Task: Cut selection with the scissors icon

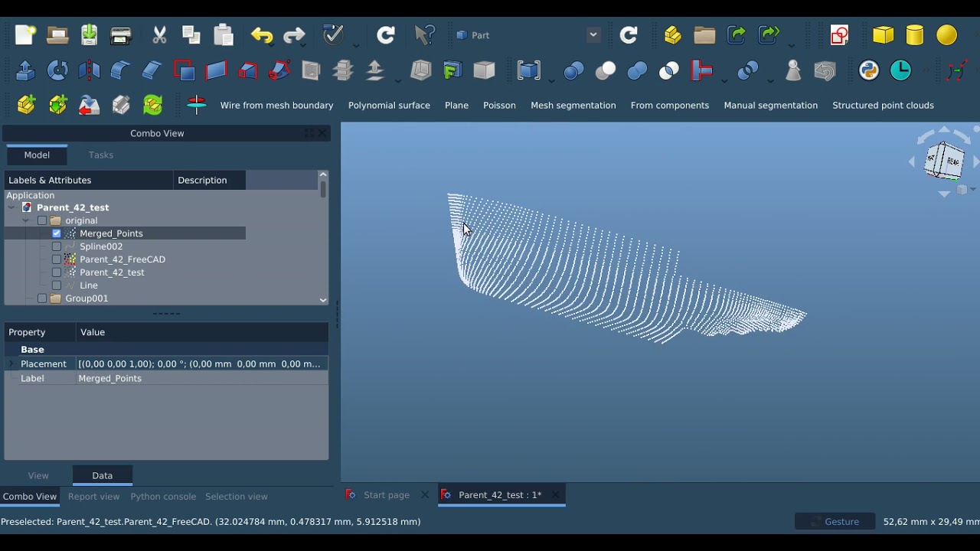Action: tap(159, 35)
